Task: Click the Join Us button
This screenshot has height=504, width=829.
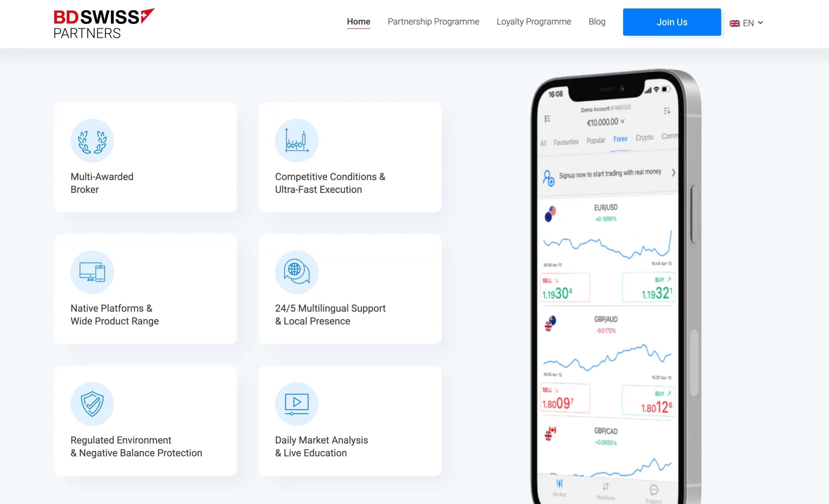Action: pyautogui.click(x=672, y=22)
